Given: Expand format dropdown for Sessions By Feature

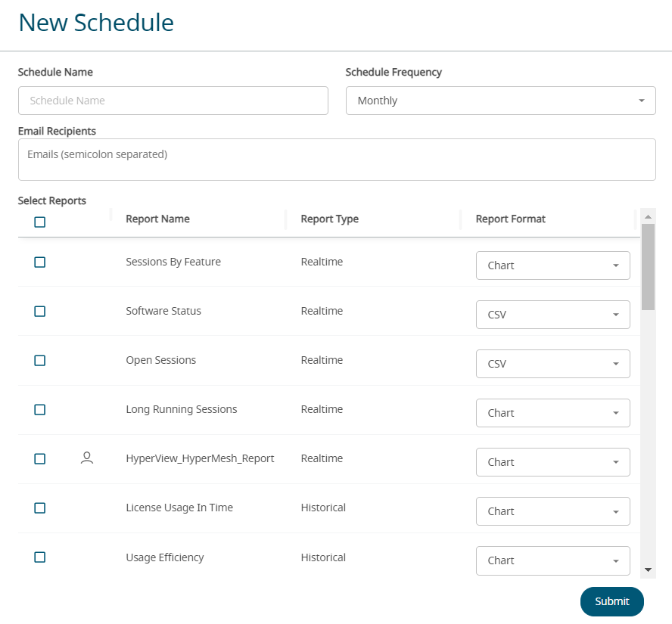Looking at the screenshot, I should coord(552,265).
